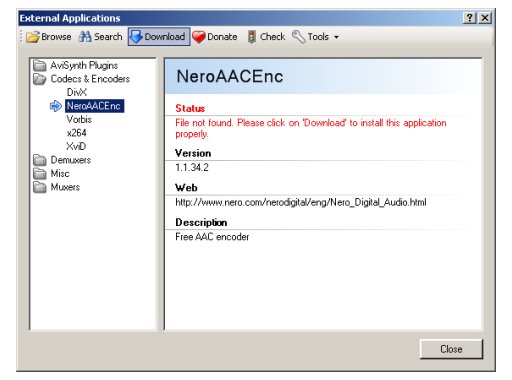The image size is (512, 380).
Task: Select NeroAACEnc in the tree
Action: pos(94,106)
